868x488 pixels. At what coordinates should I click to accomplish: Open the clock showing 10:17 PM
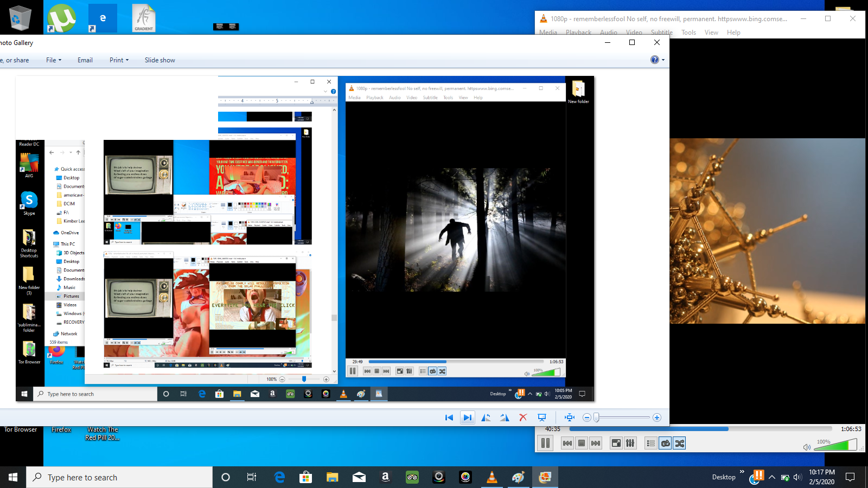pyautogui.click(x=822, y=477)
